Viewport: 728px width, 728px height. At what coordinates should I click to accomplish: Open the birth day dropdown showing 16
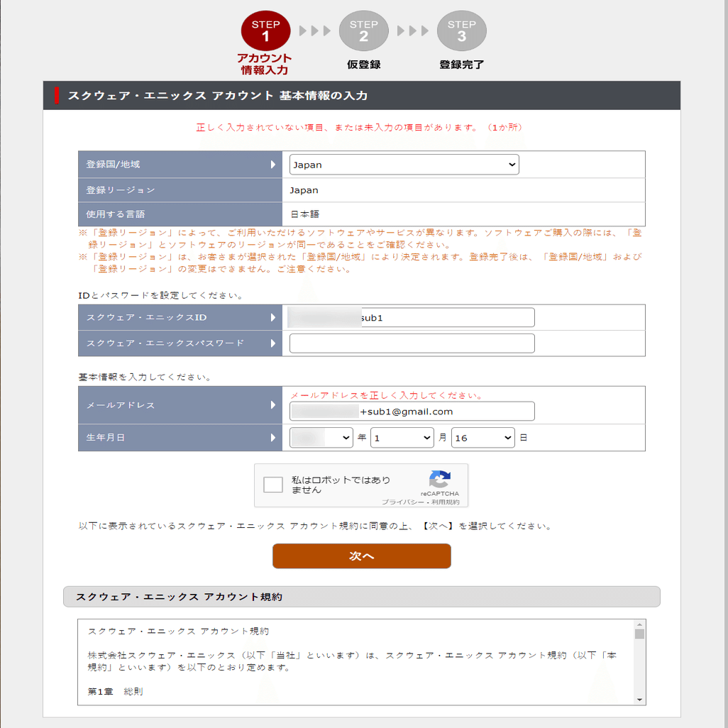(483, 438)
